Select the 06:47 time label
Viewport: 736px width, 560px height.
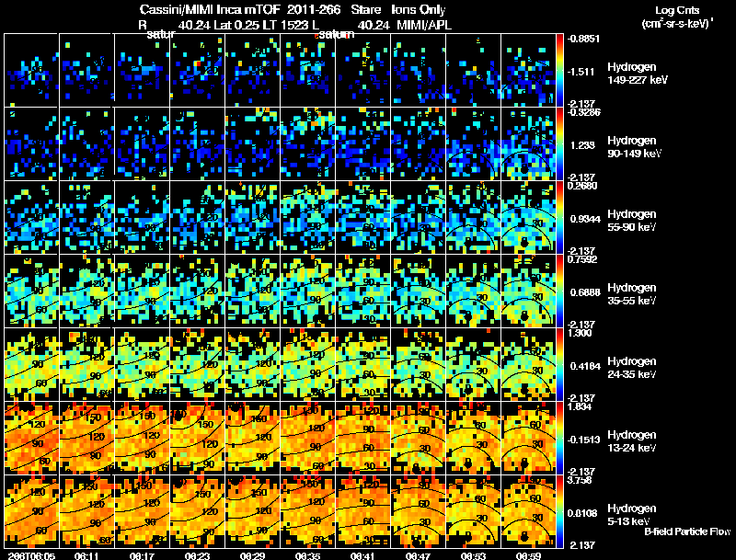pos(418,555)
